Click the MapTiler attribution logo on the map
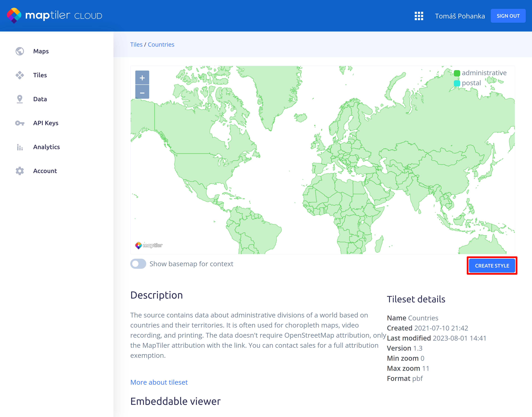Image resolution: width=532 pixels, height=417 pixels. (148, 245)
